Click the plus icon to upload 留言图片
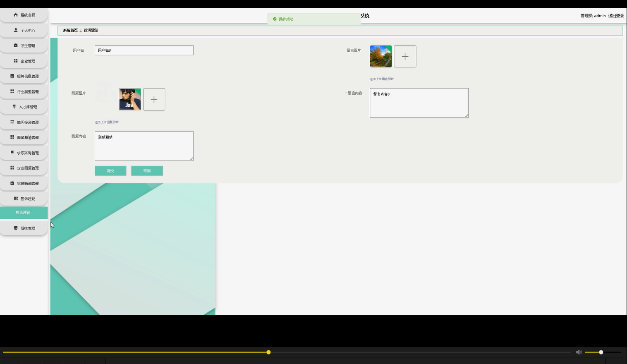627x364 pixels. tap(405, 56)
